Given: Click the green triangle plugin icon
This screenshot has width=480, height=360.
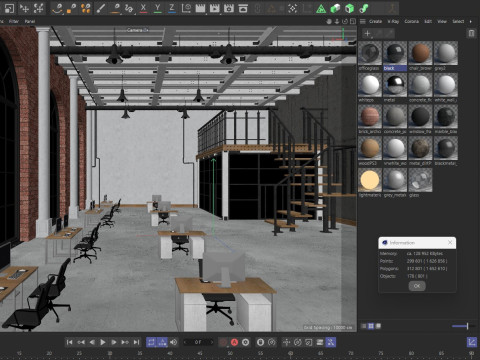Looking at the screenshot, I should coord(321,8).
